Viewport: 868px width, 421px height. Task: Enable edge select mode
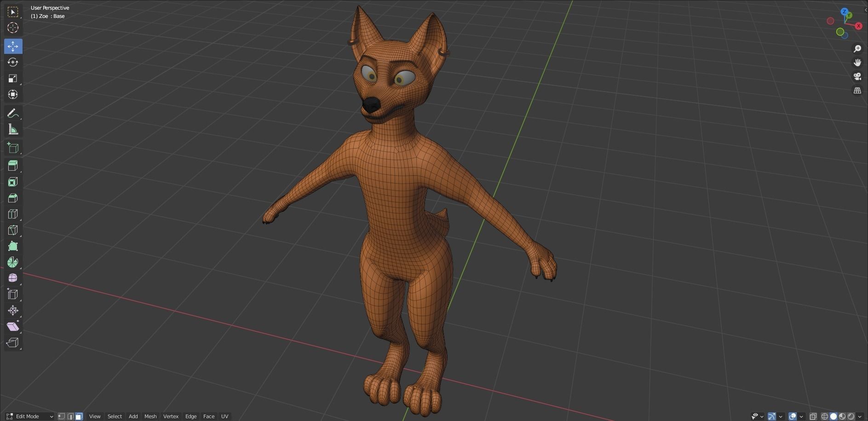pos(70,416)
